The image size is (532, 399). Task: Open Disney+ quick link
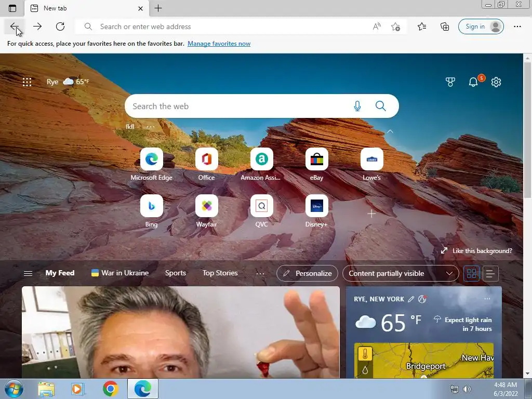pyautogui.click(x=316, y=211)
